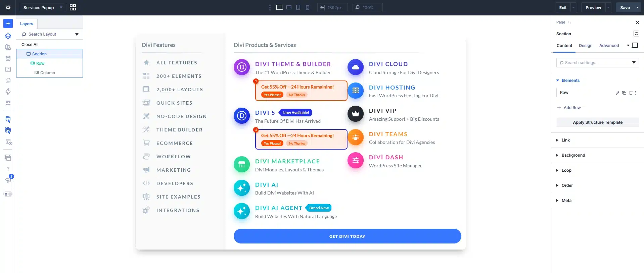Click the Search settings input field
This screenshot has height=273, width=644.
(x=598, y=63)
